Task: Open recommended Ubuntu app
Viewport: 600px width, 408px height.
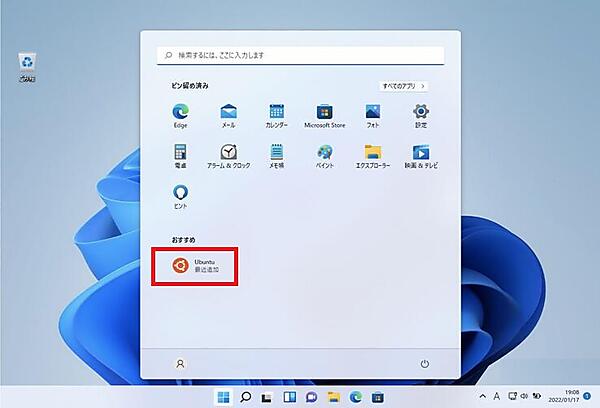Action: pos(195,266)
